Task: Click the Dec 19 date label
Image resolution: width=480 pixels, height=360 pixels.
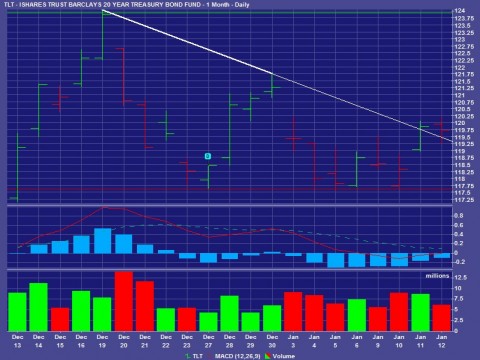Action: 102,341
